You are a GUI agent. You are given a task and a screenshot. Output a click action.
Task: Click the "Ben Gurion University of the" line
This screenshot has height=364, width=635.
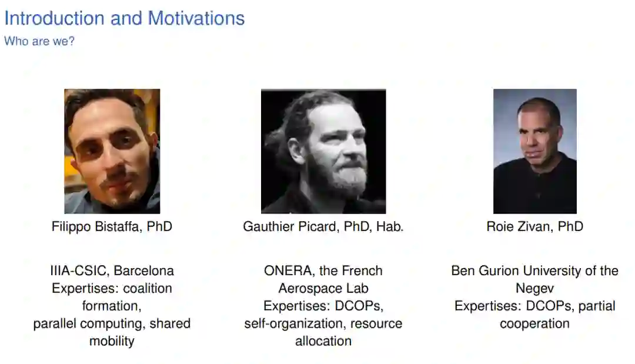(534, 271)
